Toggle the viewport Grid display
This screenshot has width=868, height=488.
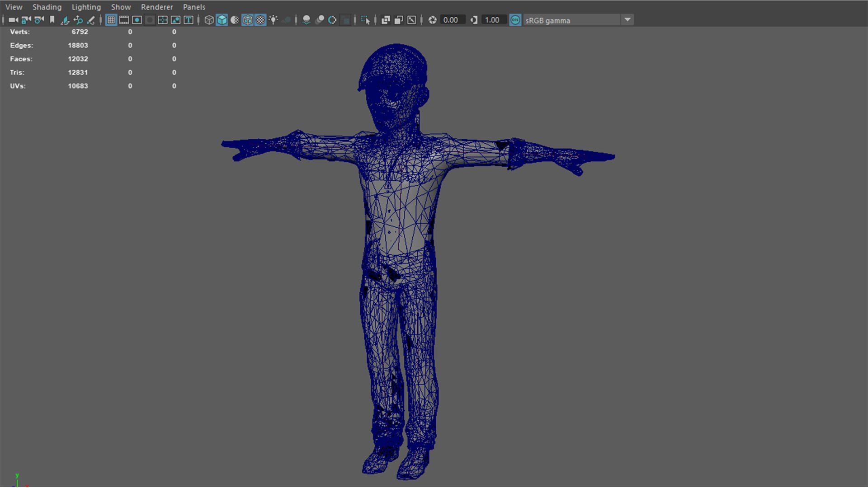[111, 20]
